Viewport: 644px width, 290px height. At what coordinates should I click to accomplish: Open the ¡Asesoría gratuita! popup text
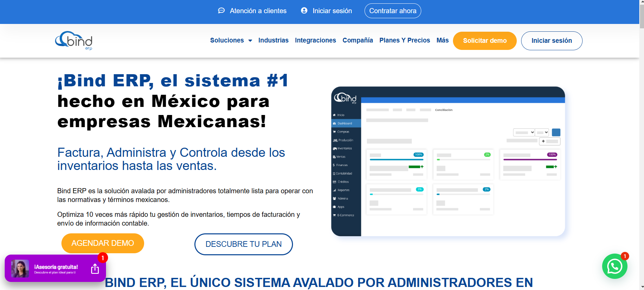coord(56,267)
